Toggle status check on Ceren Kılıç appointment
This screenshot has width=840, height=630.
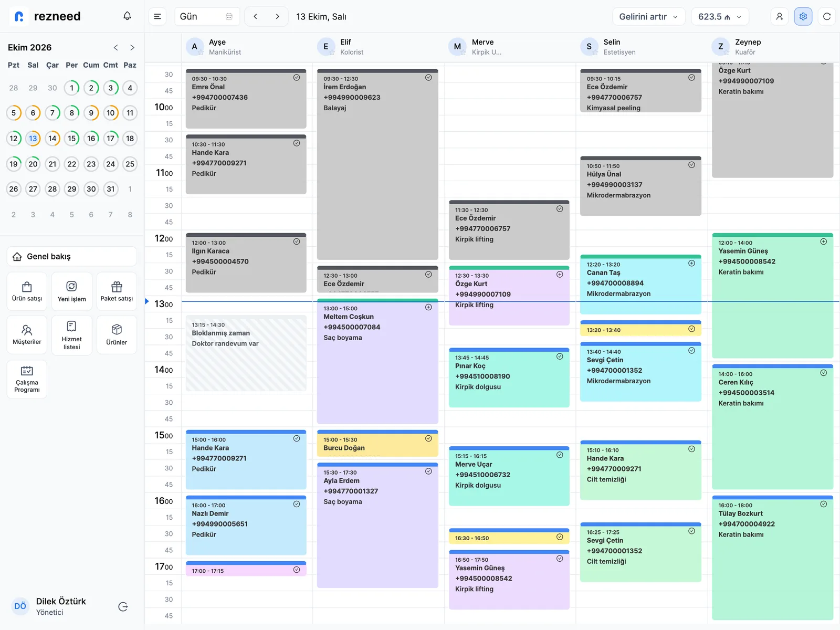tap(823, 373)
